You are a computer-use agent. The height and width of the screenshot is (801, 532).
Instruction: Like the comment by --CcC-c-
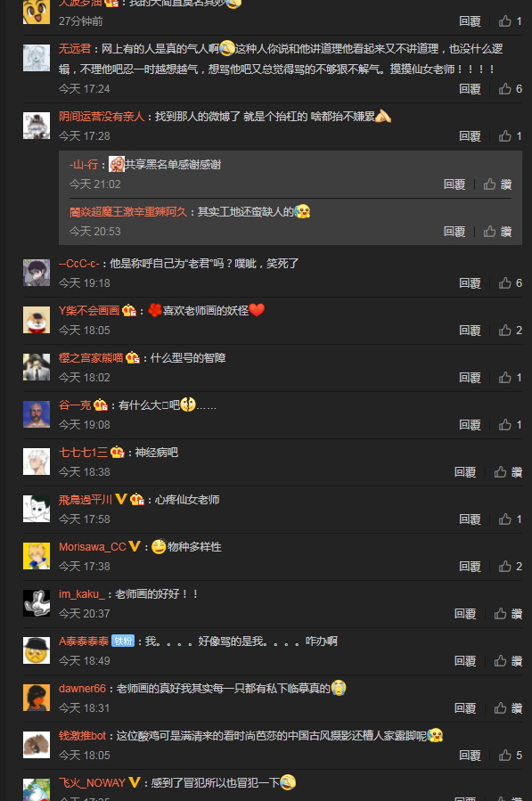click(510, 283)
